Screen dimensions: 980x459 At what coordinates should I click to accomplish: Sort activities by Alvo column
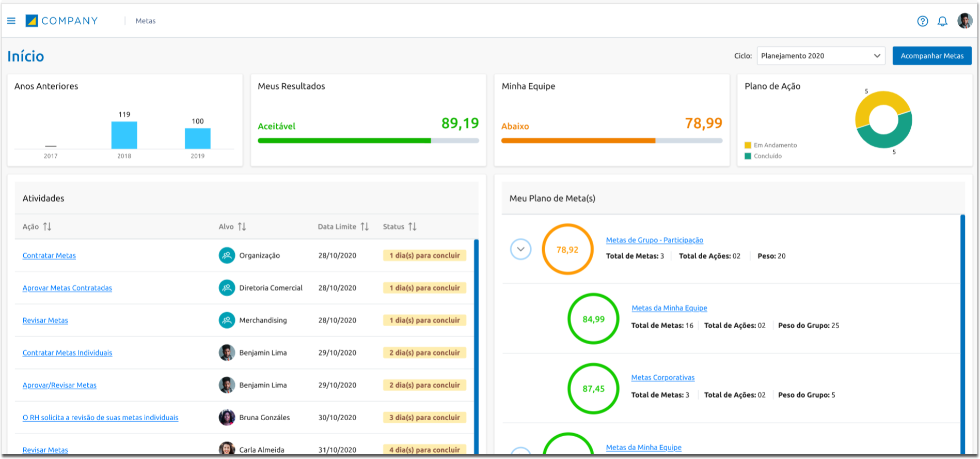point(242,226)
